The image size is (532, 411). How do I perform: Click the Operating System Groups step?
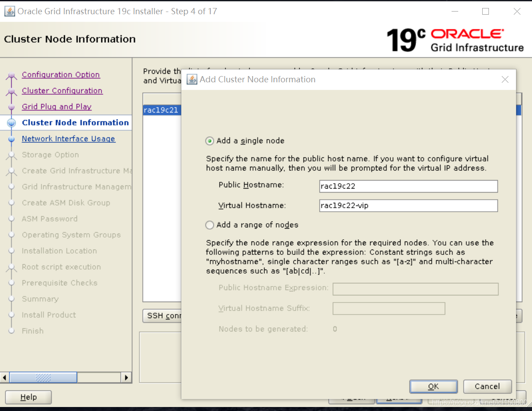pyautogui.click(x=71, y=235)
